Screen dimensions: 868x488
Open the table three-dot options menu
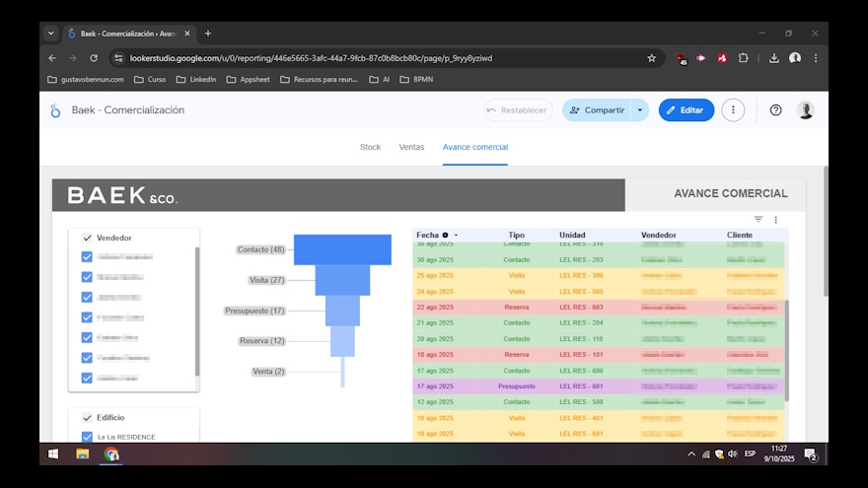pos(775,220)
